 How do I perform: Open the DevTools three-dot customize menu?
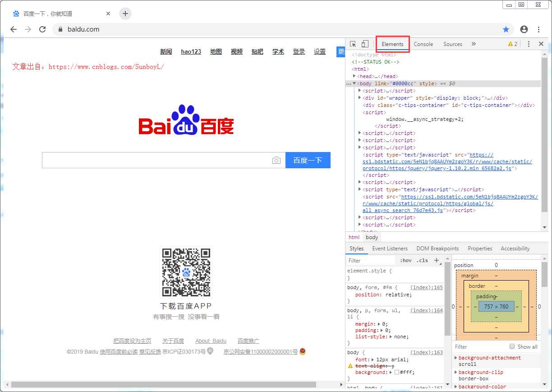click(528, 44)
